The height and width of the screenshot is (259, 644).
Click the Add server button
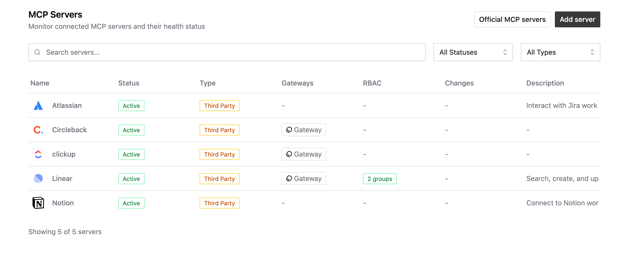pos(577,20)
